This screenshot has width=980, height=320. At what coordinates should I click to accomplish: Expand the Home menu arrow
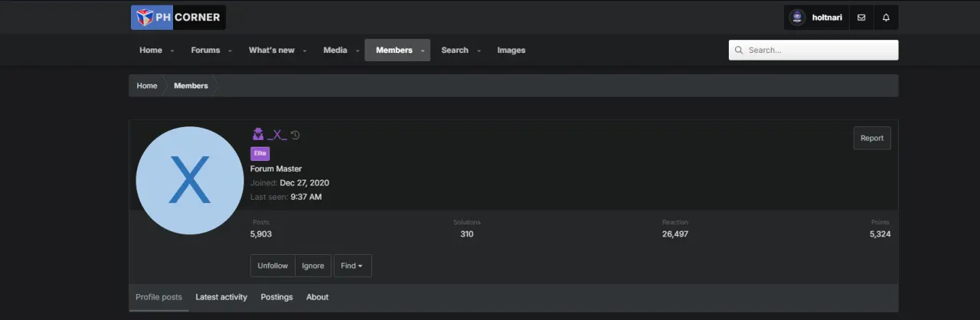click(x=171, y=51)
